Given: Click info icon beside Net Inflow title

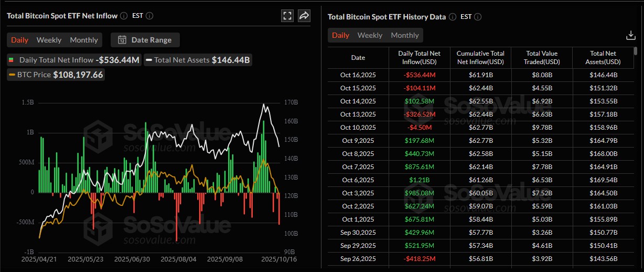Looking at the screenshot, I should click(123, 16).
